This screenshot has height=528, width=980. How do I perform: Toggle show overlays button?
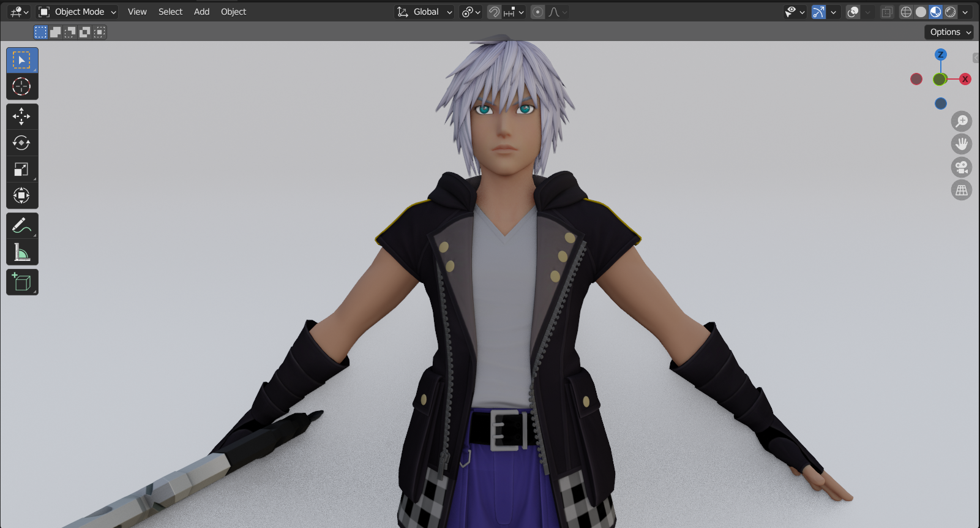[x=853, y=12]
